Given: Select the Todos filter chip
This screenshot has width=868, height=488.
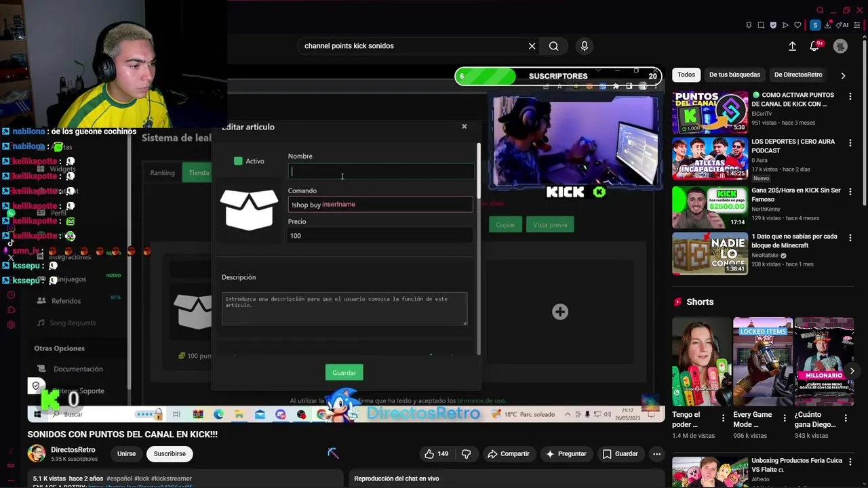Looking at the screenshot, I should click(x=686, y=75).
